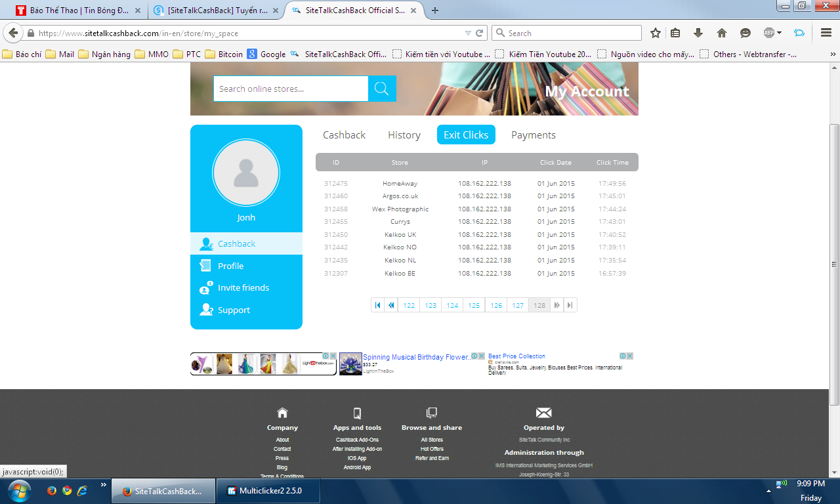Click the page's vertical scrollbar
The image size is (840, 504).
point(835,264)
